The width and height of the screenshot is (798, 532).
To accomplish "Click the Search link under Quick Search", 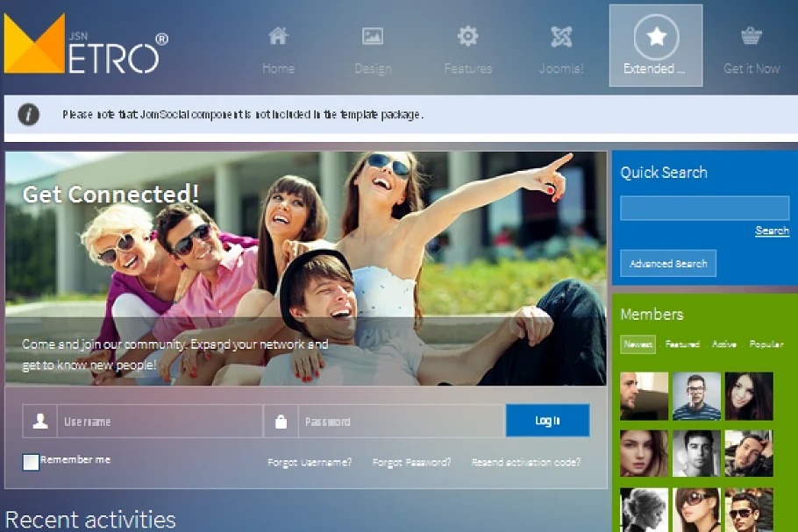I will (x=772, y=231).
